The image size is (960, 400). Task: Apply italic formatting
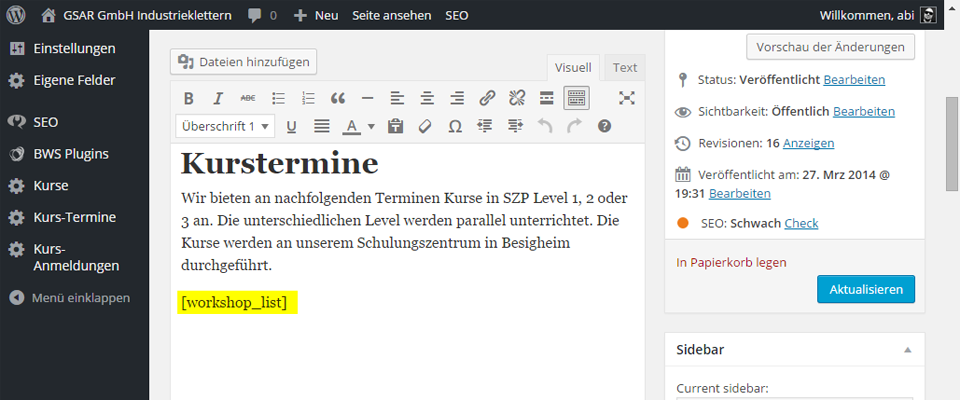pyautogui.click(x=217, y=98)
